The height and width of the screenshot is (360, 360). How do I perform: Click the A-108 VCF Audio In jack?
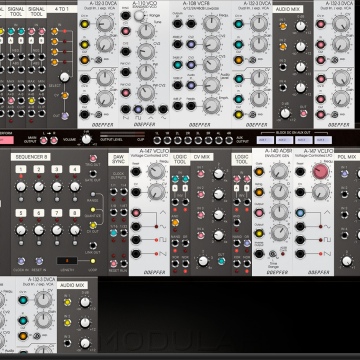(x=191, y=85)
